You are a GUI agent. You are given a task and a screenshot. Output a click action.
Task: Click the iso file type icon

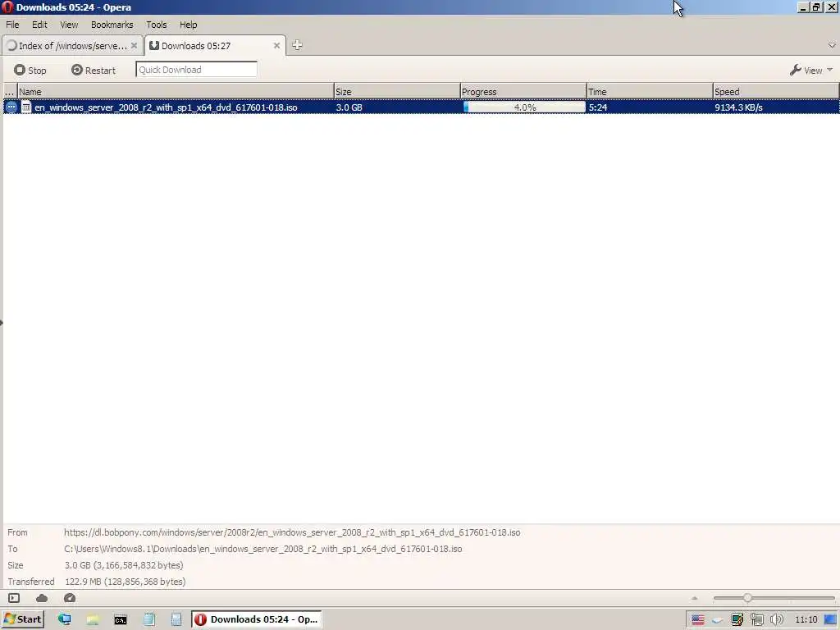[x=25, y=107]
